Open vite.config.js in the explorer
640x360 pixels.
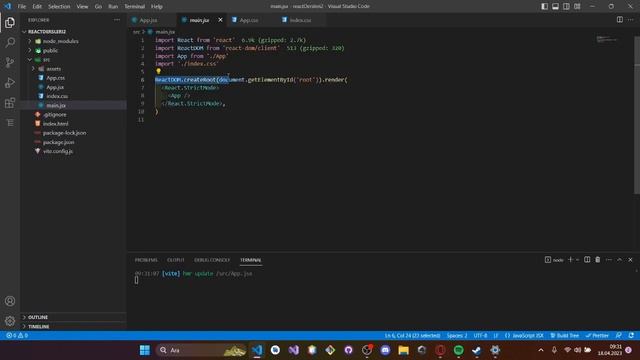[x=58, y=151]
